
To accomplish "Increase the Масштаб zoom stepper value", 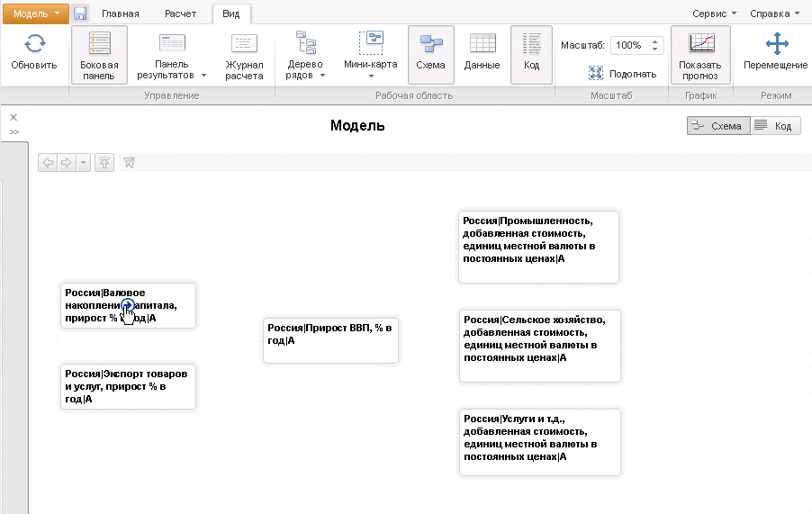I will tap(655, 41).
